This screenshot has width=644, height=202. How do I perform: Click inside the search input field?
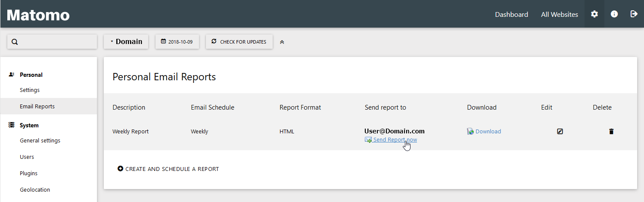(x=56, y=42)
